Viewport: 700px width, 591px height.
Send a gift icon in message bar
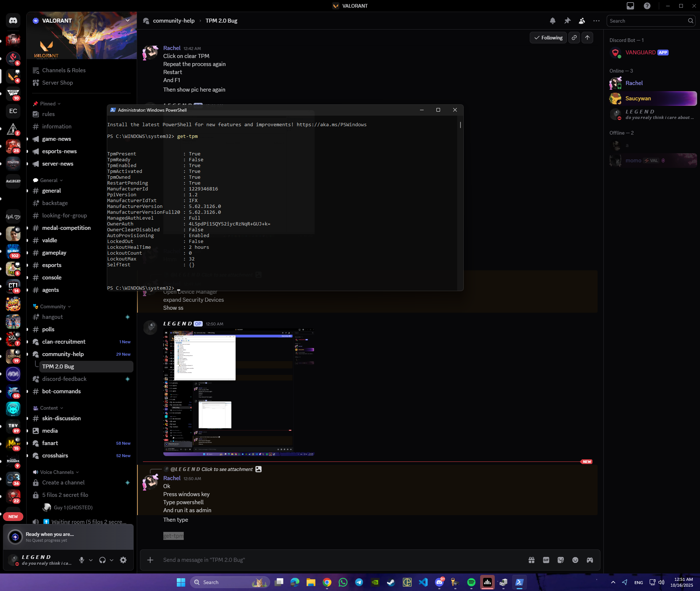click(532, 560)
